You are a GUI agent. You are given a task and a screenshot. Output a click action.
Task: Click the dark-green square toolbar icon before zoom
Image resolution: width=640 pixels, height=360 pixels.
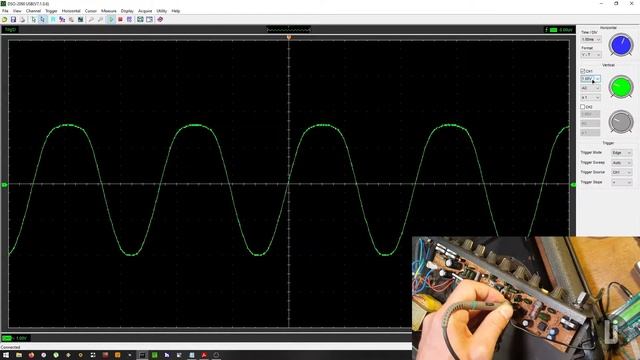click(x=80, y=20)
